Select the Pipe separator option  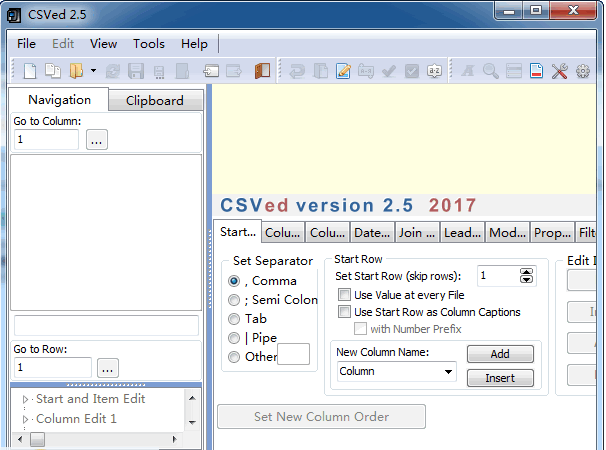click(x=234, y=338)
